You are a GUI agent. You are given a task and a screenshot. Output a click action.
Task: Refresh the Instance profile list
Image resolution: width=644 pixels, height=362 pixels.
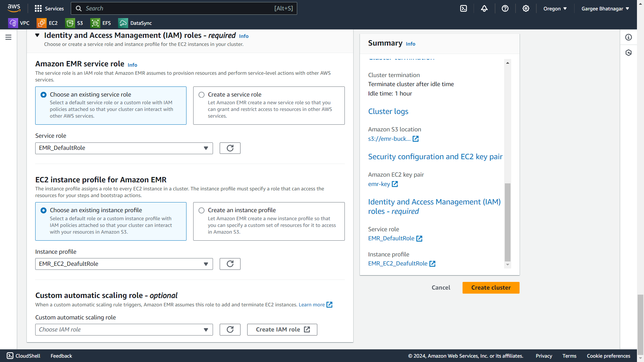(230, 264)
